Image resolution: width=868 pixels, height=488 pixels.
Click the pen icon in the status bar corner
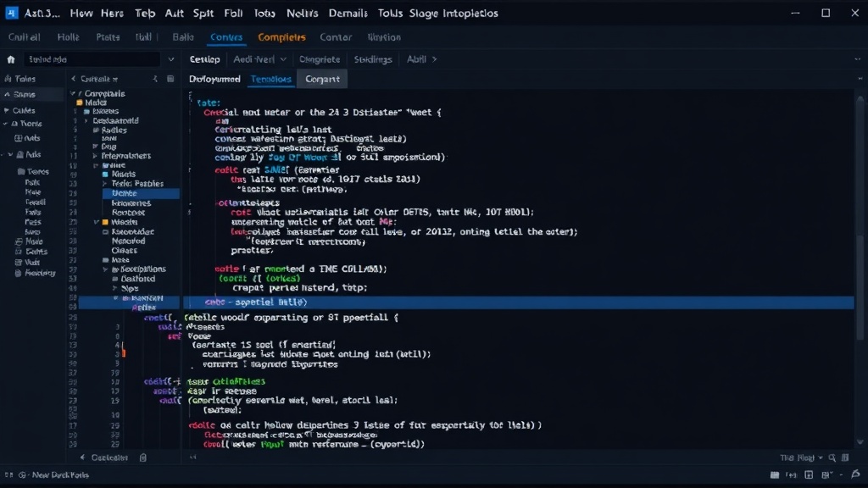tap(855, 474)
